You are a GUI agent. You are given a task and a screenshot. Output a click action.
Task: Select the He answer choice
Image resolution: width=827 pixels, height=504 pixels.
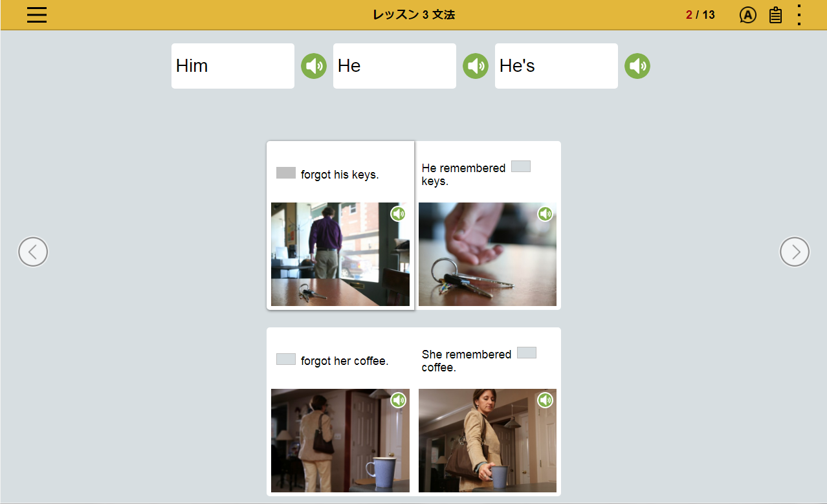click(394, 66)
